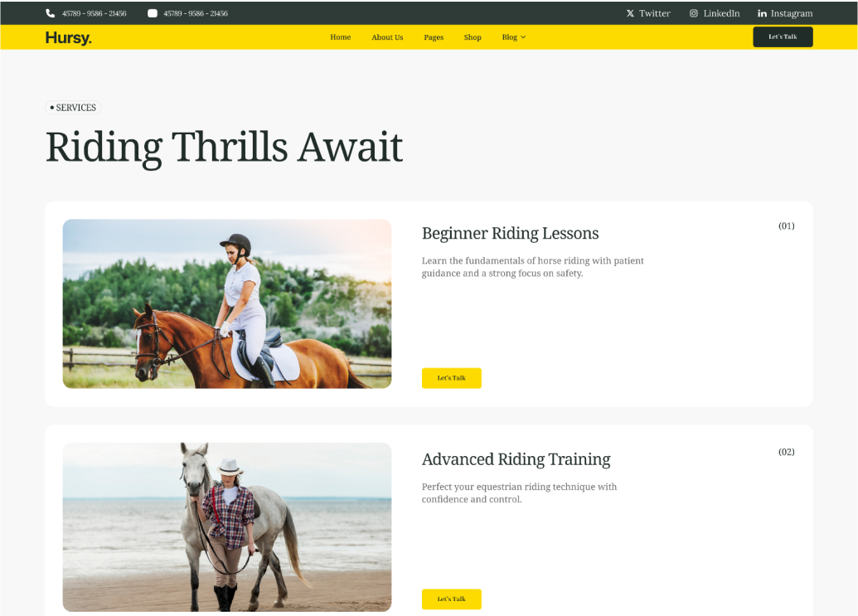Click the Instagram 'in' logo icon
Viewport: 858px width, 616px height.
[762, 13]
